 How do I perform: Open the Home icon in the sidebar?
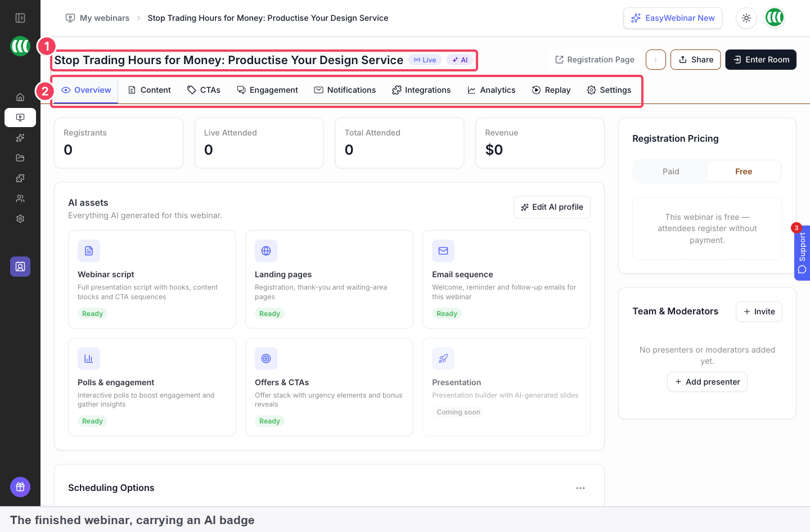click(x=20, y=97)
